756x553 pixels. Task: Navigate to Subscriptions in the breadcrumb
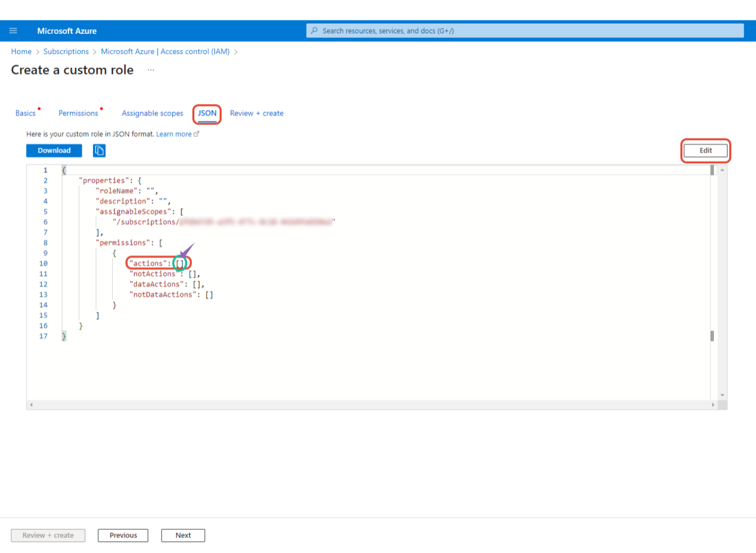pyautogui.click(x=66, y=51)
